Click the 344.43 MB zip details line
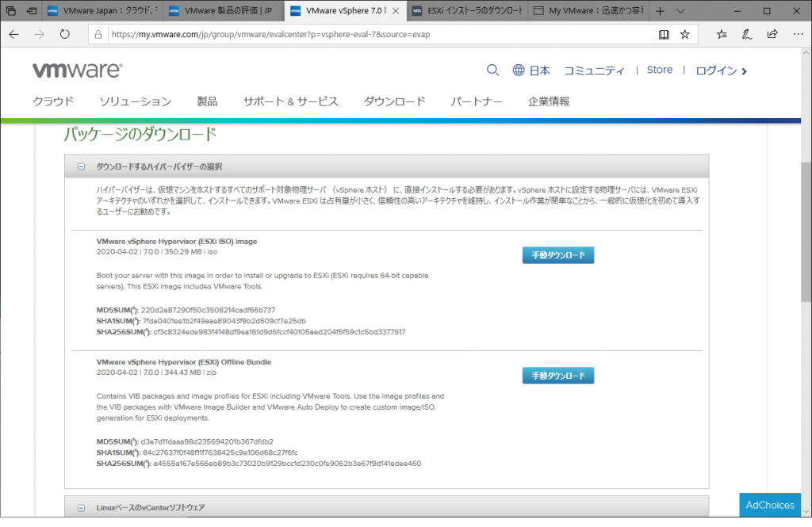This screenshot has height=527, width=812. 156,372
